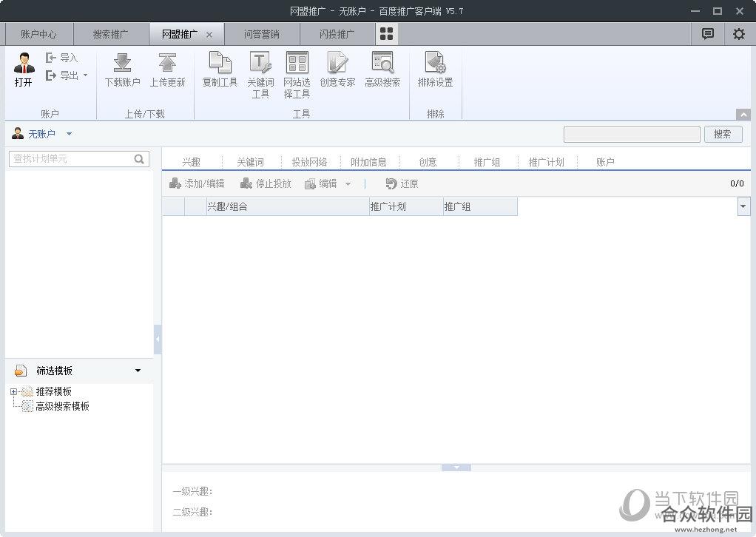Open the 无账户 account dropdown
The image size is (756, 537).
click(x=69, y=134)
